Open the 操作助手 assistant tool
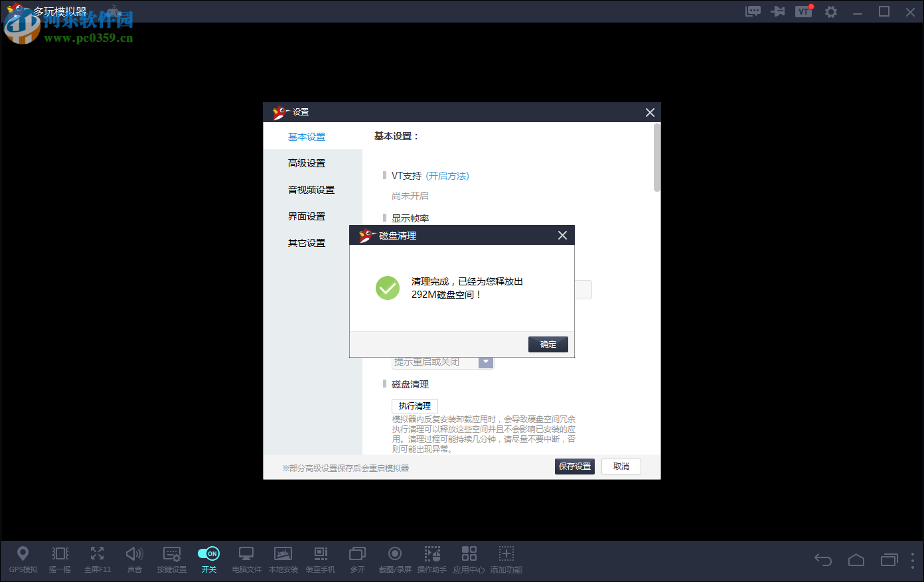Screen dimensions: 924x582 tap(432, 559)
